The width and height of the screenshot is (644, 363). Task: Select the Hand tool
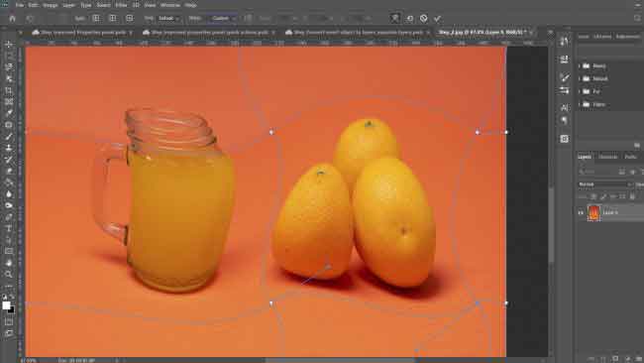tap(9, 263)
